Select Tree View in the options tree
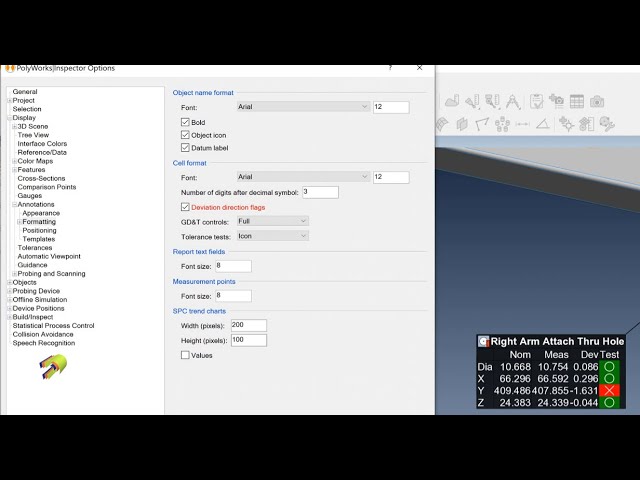This screenshot has height=480, width=640. click(x=33, y=135)
